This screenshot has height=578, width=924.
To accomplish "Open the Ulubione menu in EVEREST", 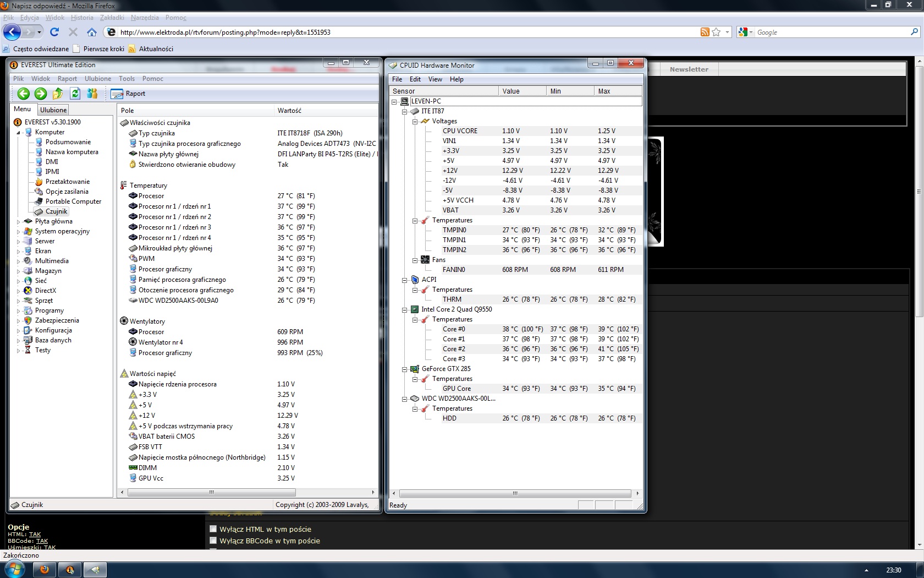I will coord(98,79).
